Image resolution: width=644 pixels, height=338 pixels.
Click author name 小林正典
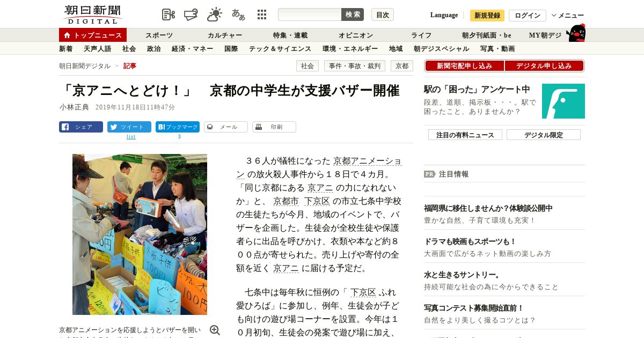[x=74, y=107]
